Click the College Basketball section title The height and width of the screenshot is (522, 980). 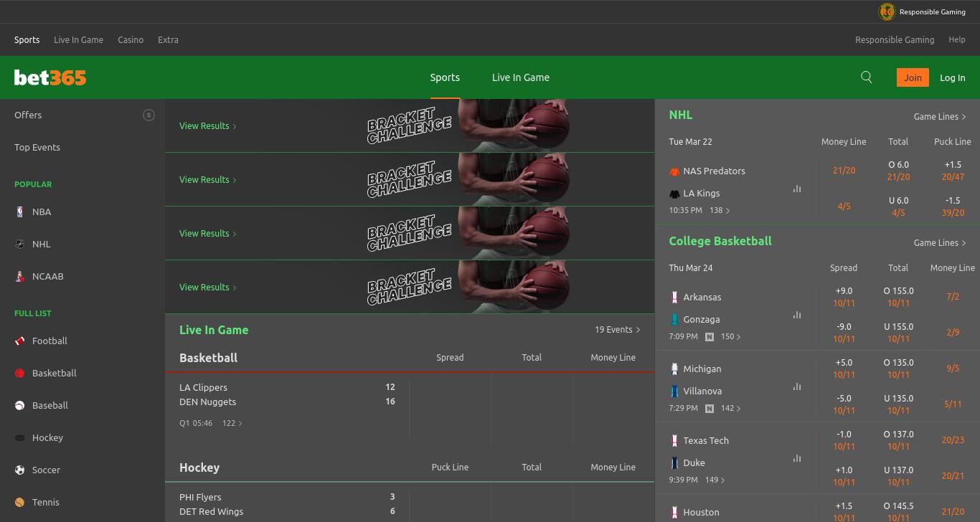pyautogui.click(x=720, y=242)
